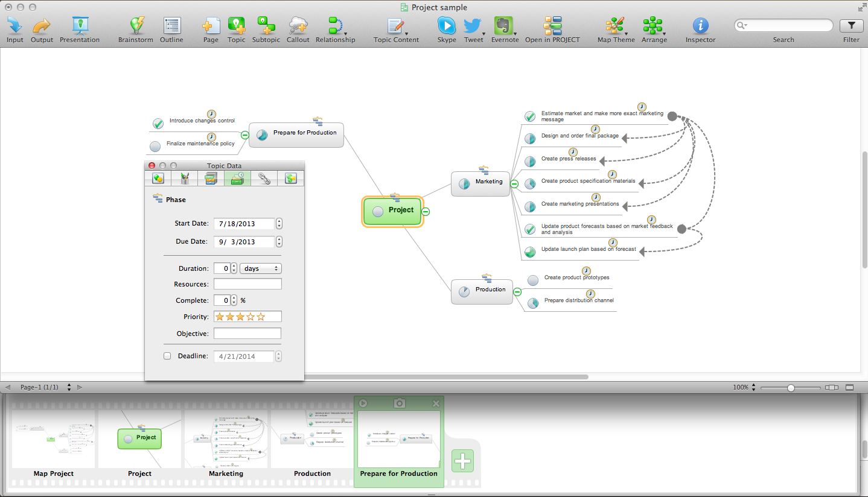Image resolution: width=868 pixels, height=497 pixels.
Task: Click Open in PROJECT icon
Action: (x=552, y=26)
